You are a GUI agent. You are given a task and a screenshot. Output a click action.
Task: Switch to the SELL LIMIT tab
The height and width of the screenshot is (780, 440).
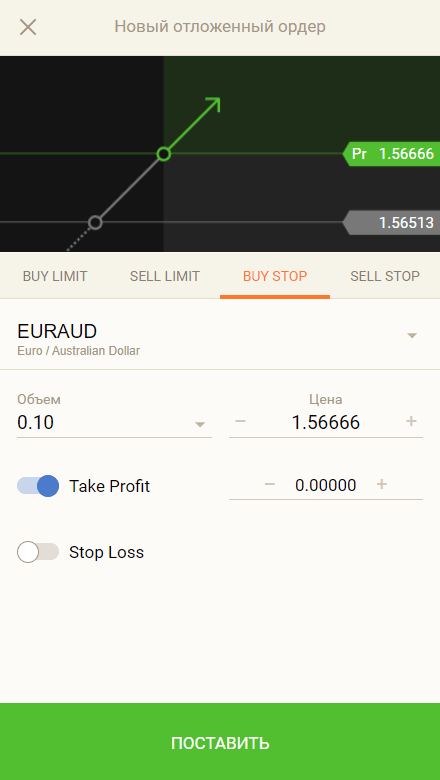165,276
